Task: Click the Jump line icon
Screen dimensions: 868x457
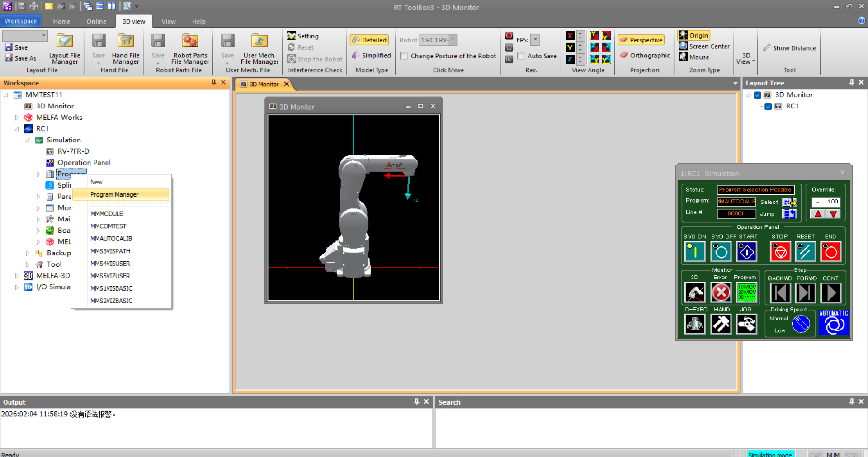Action: (x=789, y=214)
